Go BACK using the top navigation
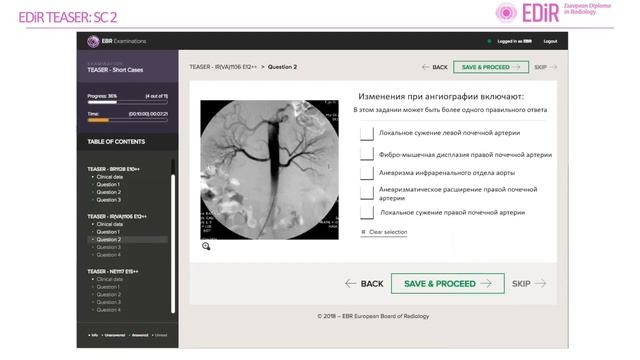The image size is (640, 360). click(435, 67)
